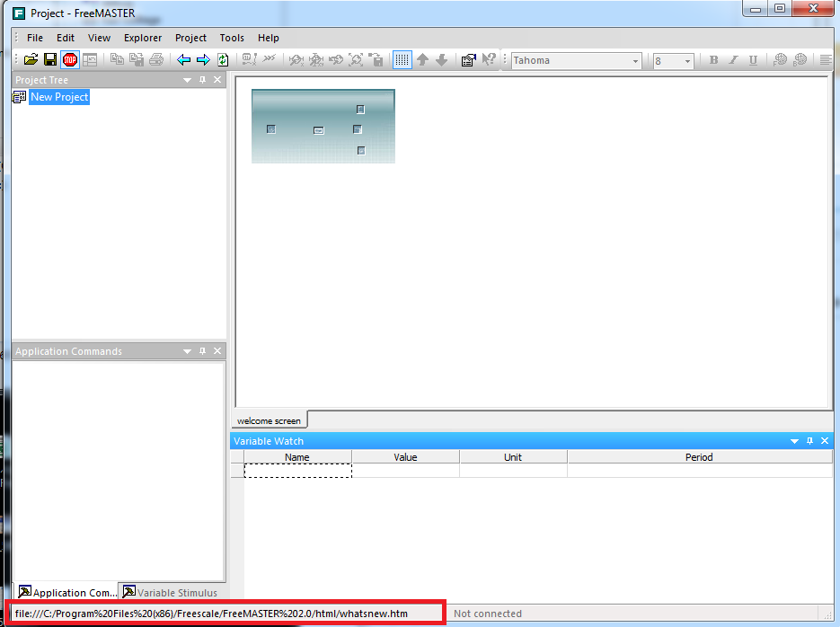Select 'New Project' in Project Tree
This screenshot has width=840, height=627.
pyautogui.click(x=59, y=97)
